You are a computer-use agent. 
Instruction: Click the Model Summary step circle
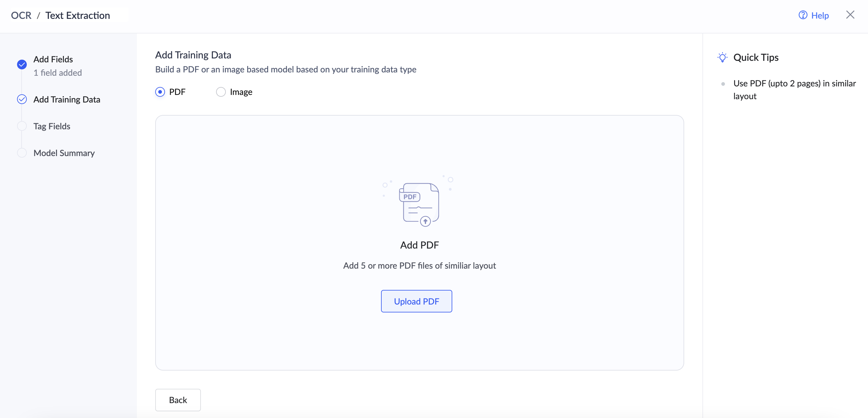pyautogui.click(x=22, y=153)
